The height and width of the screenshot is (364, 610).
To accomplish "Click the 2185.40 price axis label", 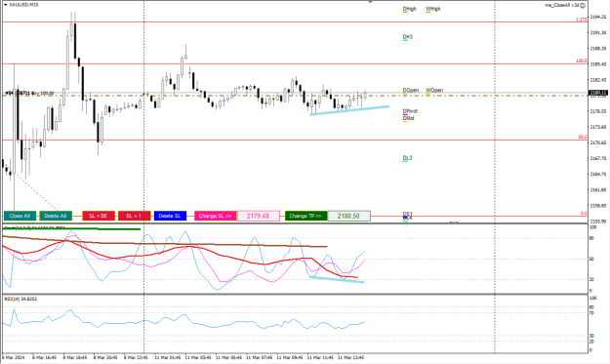I will tap(598, 64).
